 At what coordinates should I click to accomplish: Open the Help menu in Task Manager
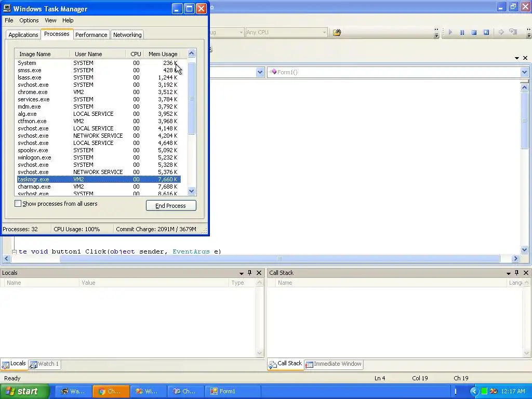pyautogui.click(x=68, y=20)
